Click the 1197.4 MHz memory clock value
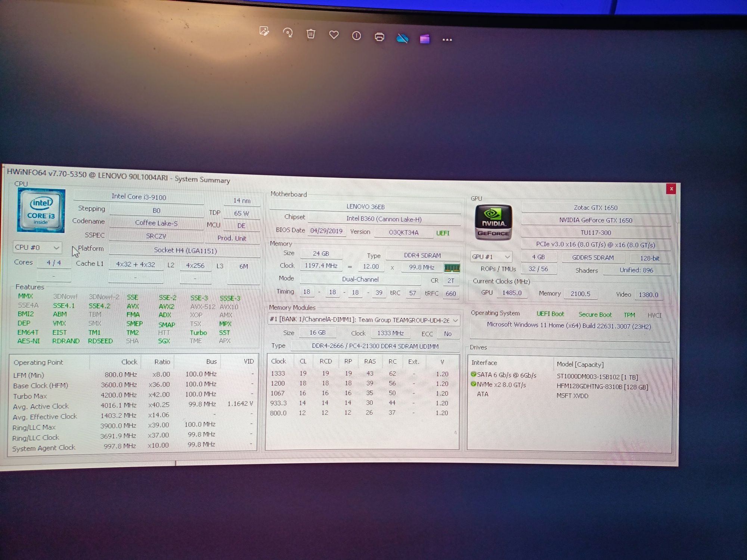Image resolution: width=747 pixels, height=560 pixels. pyautogui.click(x=321, y=266)
